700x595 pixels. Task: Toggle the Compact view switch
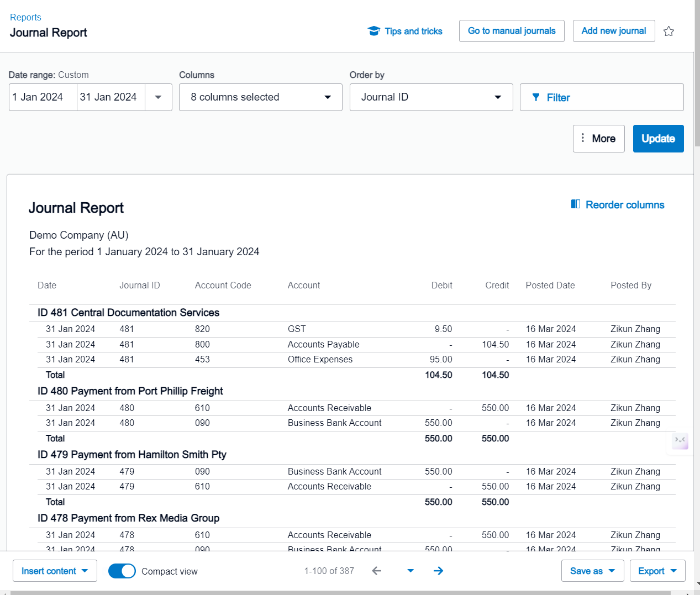pyautogui.click(x=122, y=571)
